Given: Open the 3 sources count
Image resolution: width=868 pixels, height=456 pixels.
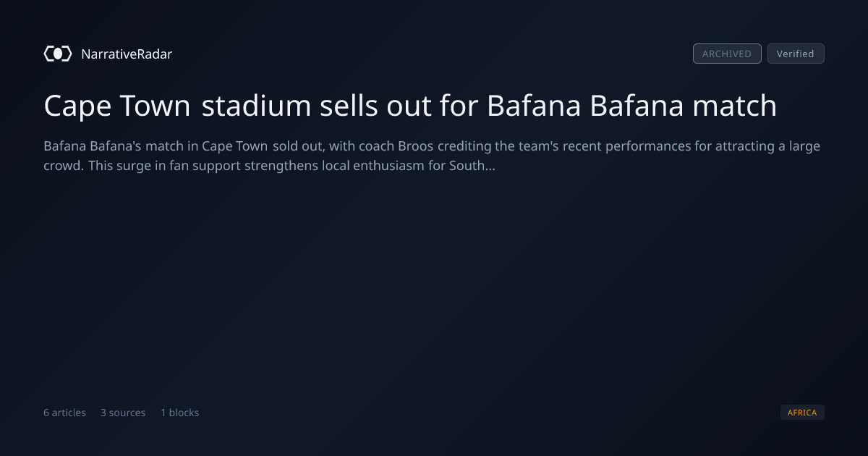Looking at the screenshot, I should (123, 413).
